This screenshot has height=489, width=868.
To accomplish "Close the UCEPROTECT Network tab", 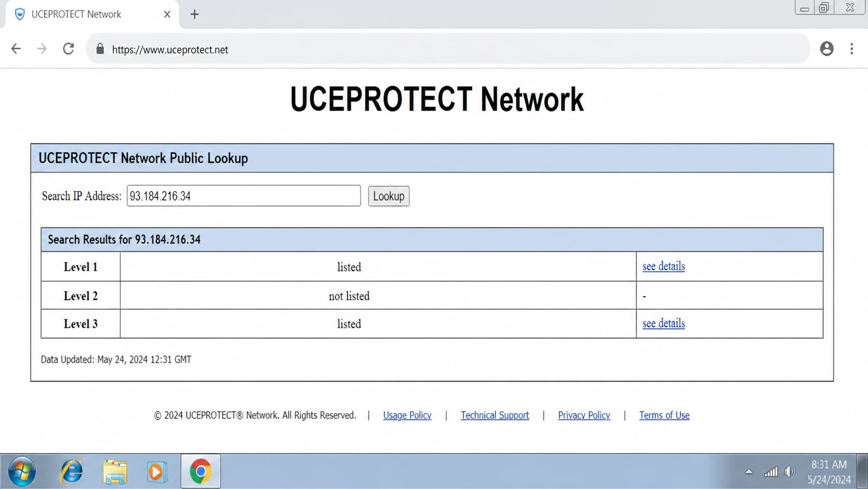I will point(167,15).
